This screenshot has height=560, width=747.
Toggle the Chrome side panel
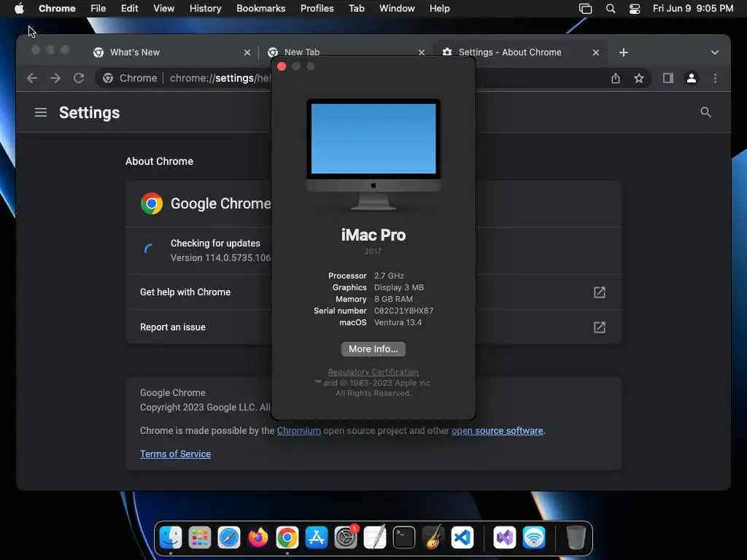pos(668,78)
